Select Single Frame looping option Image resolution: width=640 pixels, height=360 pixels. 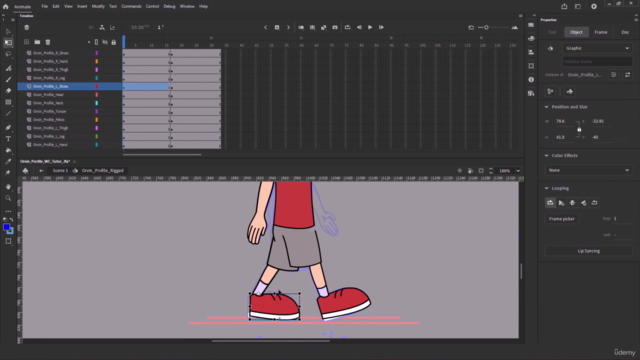pyautogui.click(x=573, y=203)
